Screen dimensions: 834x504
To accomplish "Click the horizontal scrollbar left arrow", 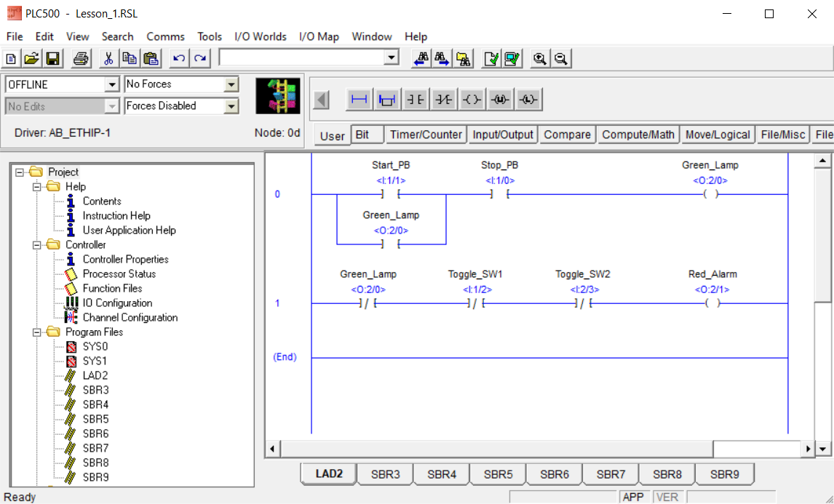I will click(x=272, y=449).
